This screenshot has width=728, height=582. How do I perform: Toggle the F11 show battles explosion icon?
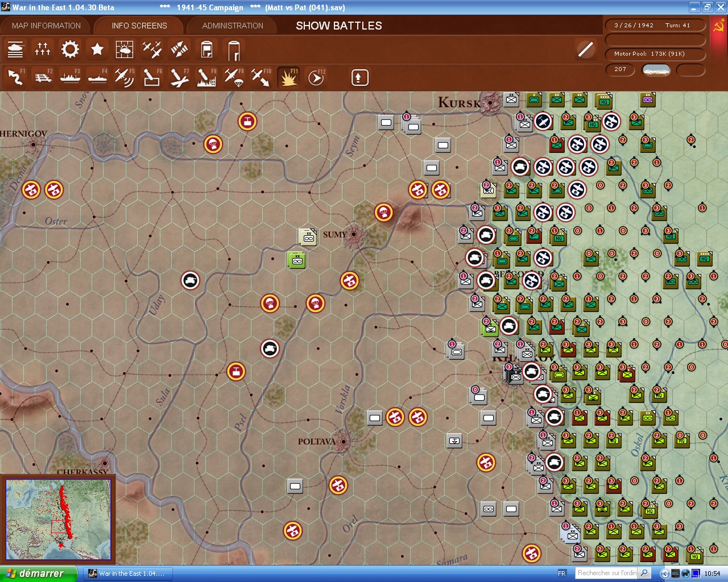pos(288,77)
